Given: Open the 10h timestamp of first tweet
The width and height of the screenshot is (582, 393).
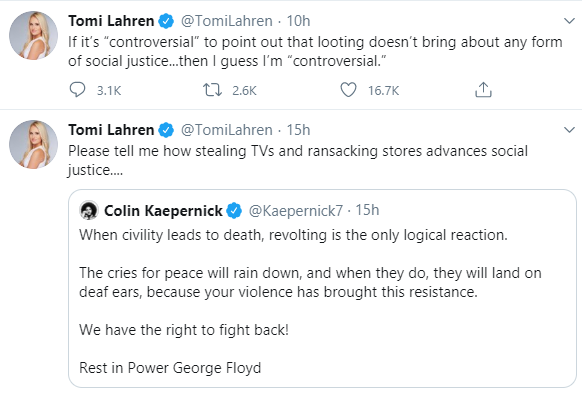Looking at the screenshot, I should (298, 21).
